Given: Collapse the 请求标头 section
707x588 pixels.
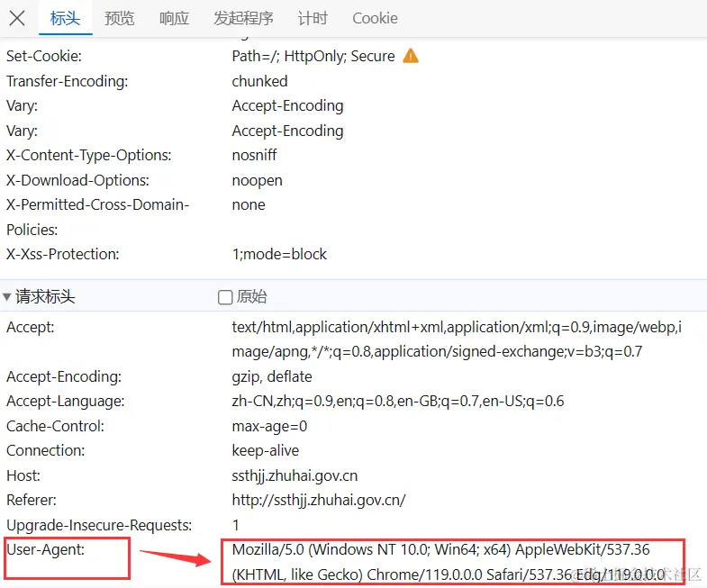Looking at the screenshot, I should [7, 297].
